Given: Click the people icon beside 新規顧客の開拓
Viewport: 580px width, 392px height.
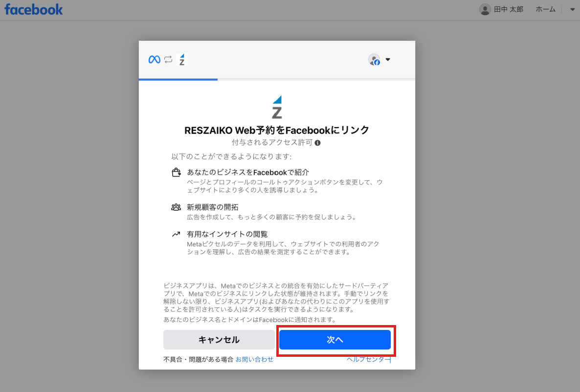Looking at the screenshot, I should click(x=176, y=207).
